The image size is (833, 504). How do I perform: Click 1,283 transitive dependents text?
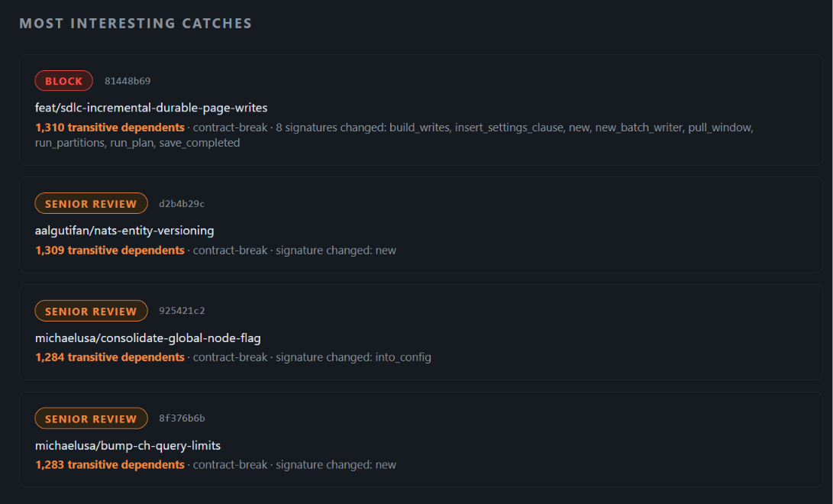click(x=110, y=465)
